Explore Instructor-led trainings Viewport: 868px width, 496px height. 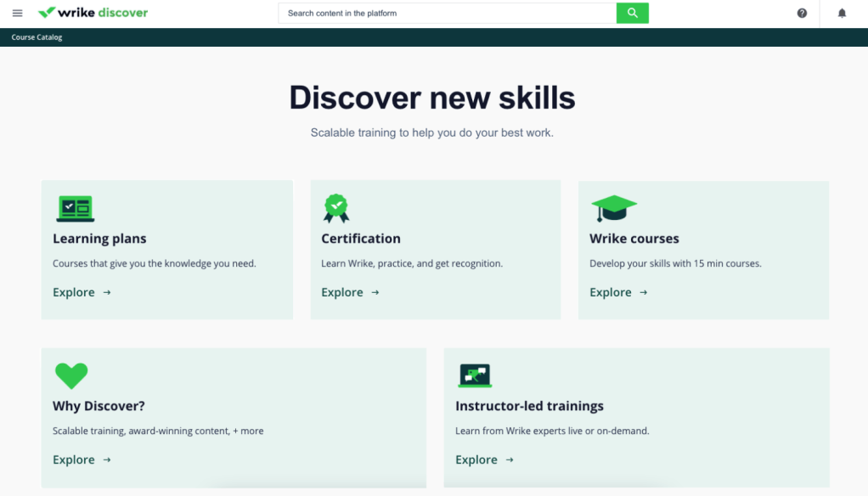[x=477, y=459]
